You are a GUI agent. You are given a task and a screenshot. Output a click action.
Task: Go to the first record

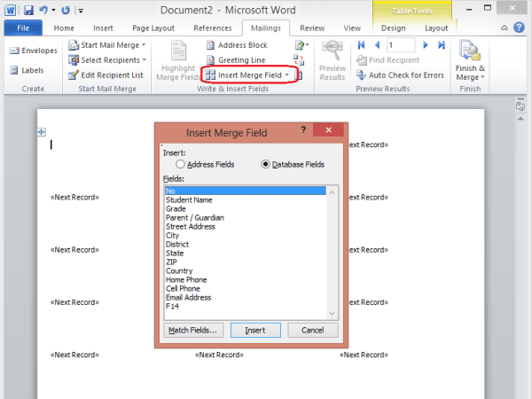pos(362,45)
